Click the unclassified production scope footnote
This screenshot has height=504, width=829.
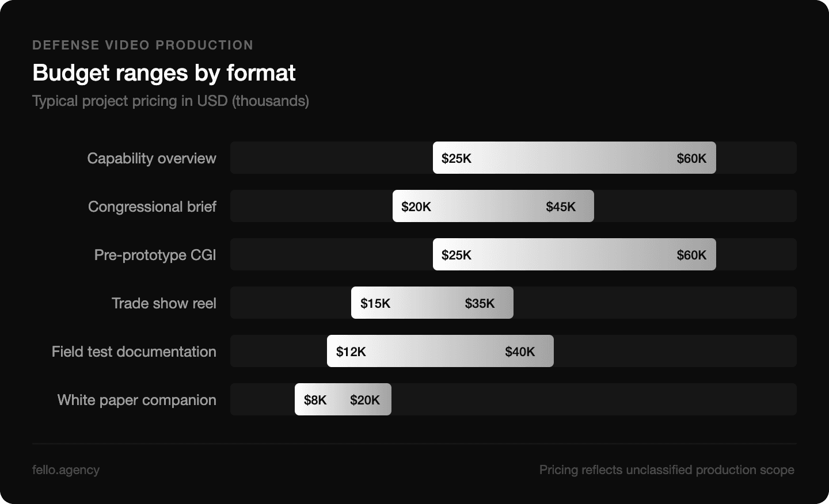pos(667,470)
